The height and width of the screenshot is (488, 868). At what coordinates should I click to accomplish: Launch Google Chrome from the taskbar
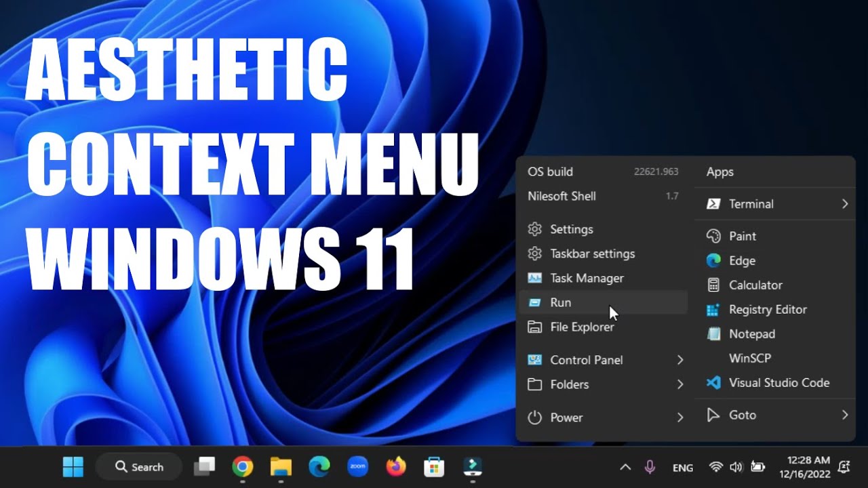(x=242, y=466)
